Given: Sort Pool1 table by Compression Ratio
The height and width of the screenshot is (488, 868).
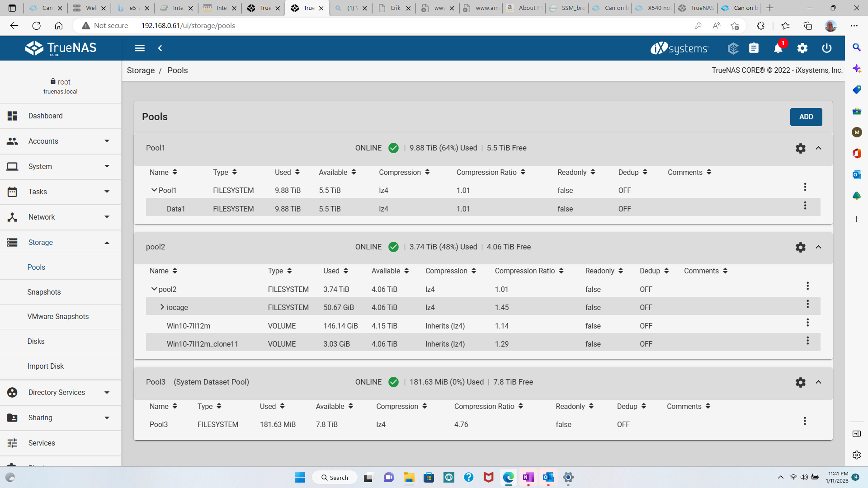Looking at the screenshot, I should point(491,173).
